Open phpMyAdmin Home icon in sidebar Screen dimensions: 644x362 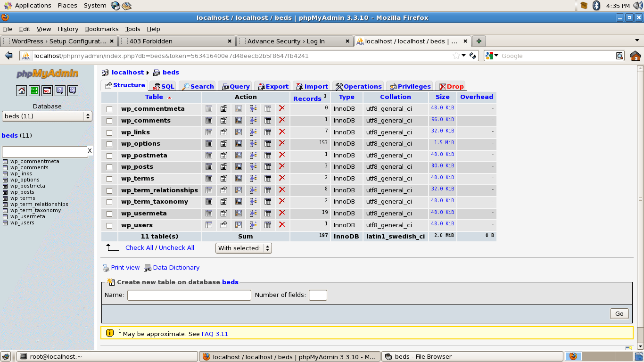22,90
